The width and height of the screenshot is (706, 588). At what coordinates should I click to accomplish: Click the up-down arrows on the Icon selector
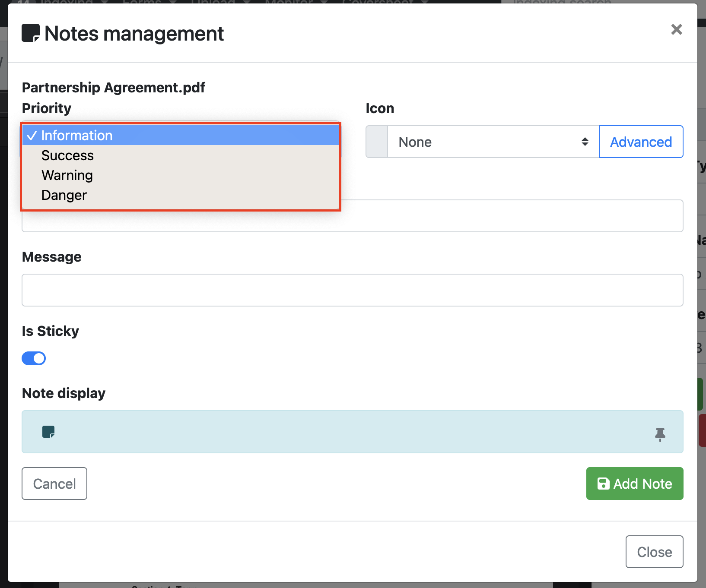pos(585,142)
